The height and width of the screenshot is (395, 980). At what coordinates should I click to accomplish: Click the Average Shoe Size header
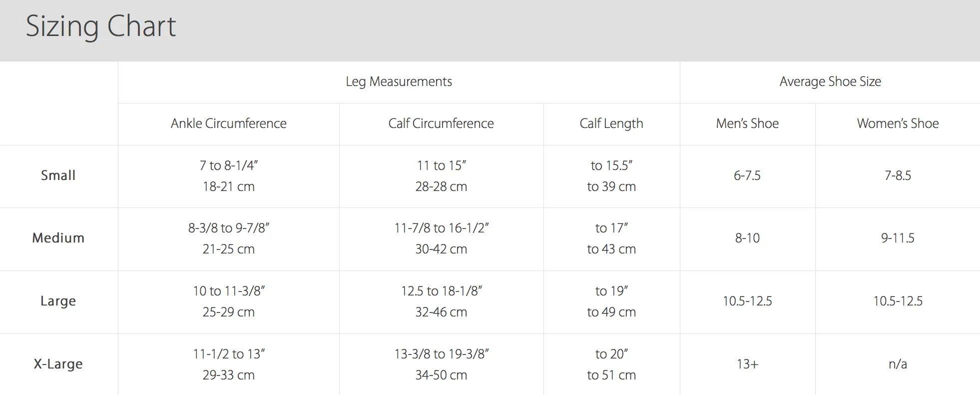pyautogui.click(x=830, y=81)
